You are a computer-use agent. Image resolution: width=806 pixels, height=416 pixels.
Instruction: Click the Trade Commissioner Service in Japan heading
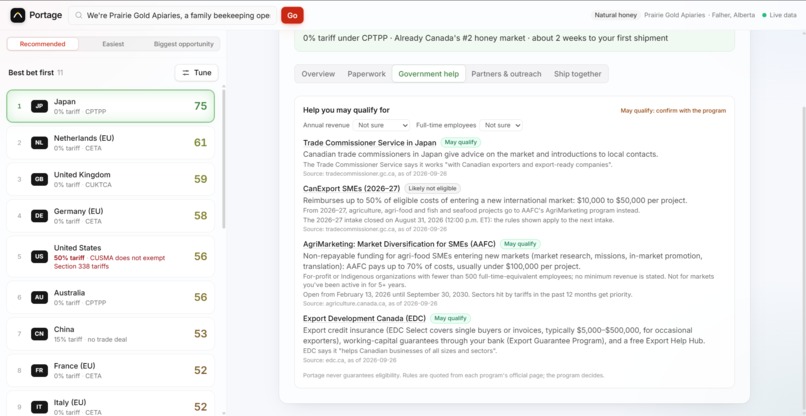pyautogui.click(x=370, y=142)
